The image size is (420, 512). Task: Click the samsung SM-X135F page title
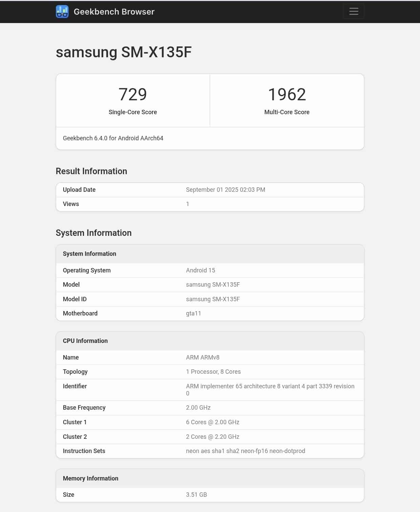(124, 52)
